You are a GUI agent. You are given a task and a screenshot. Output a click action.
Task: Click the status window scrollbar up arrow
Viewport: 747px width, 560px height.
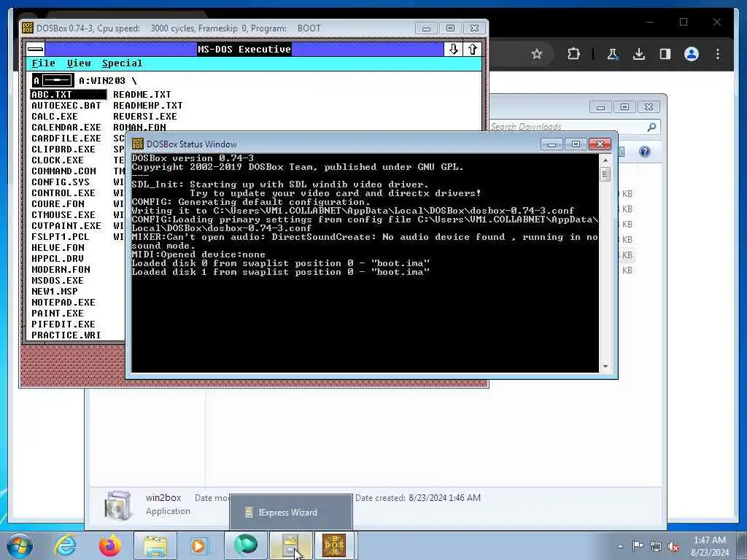tap(605, 160)
